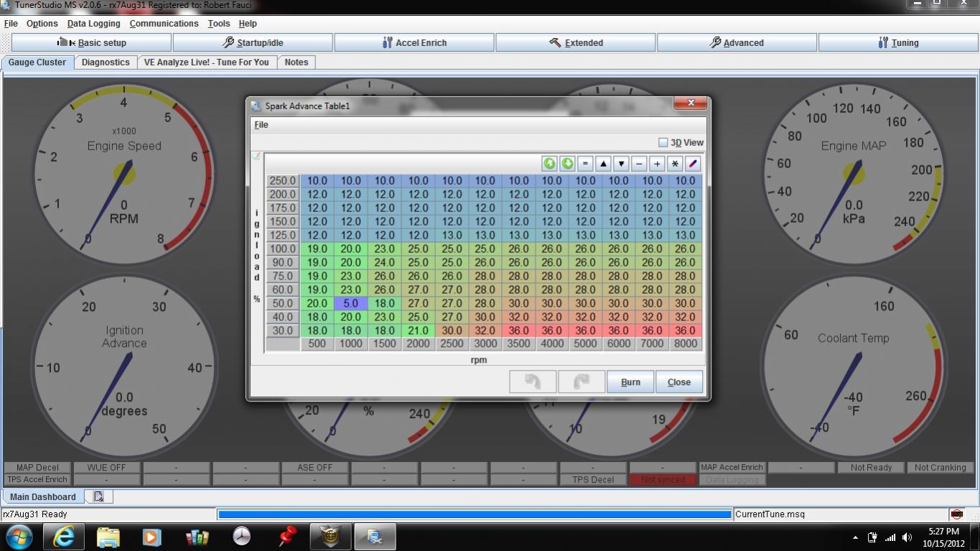Switch to the Diagnostics tab
Image resolution: width=980 pixels, height=551 pixels.
point(106,62)
